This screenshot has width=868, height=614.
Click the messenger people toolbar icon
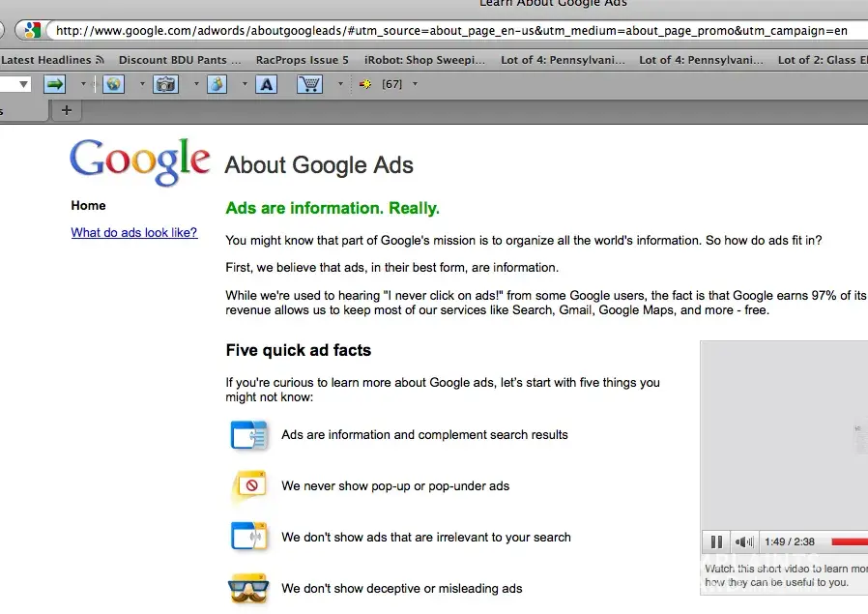tap(217, 84)
